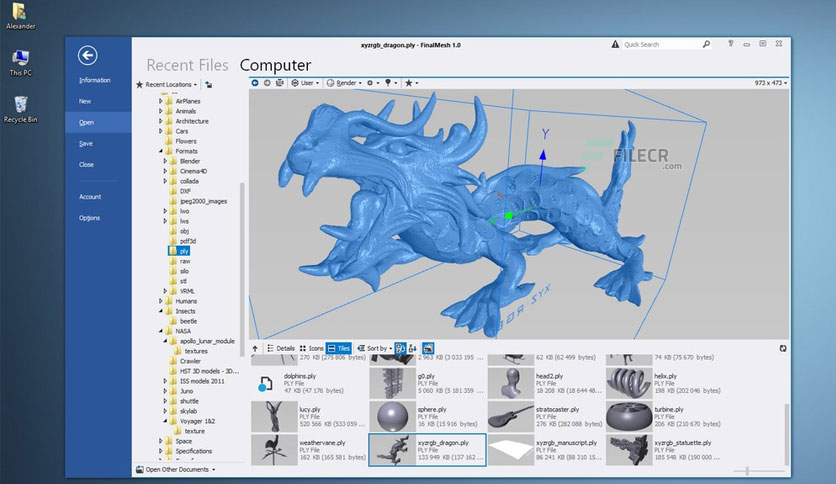Select weathervane.ply file thumbnail
This screenshot has height=484, width=836.
pos(274,450)
